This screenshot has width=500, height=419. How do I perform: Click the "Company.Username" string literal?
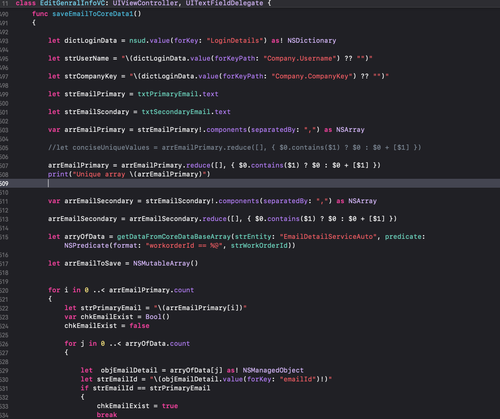tap(300, 58)
